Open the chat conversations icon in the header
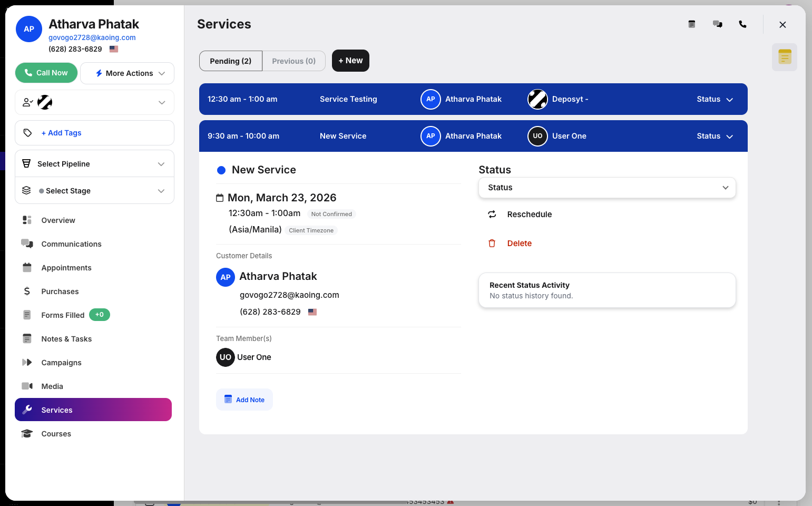Screen dimensions: 812x506 [717, 24]
